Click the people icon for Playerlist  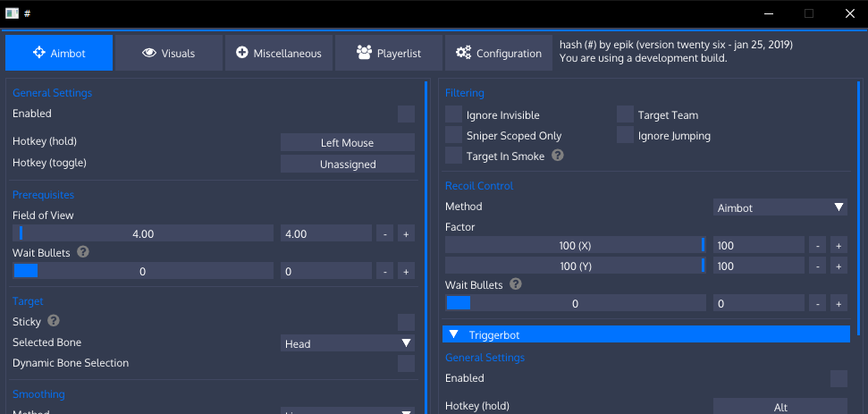coord(364,53)
